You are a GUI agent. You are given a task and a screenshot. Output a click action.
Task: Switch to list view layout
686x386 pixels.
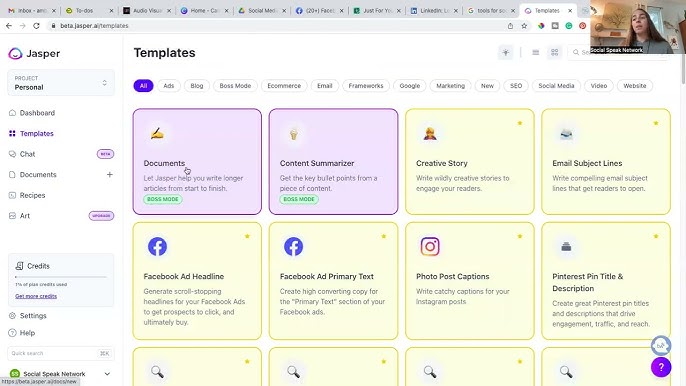(536, 53)
